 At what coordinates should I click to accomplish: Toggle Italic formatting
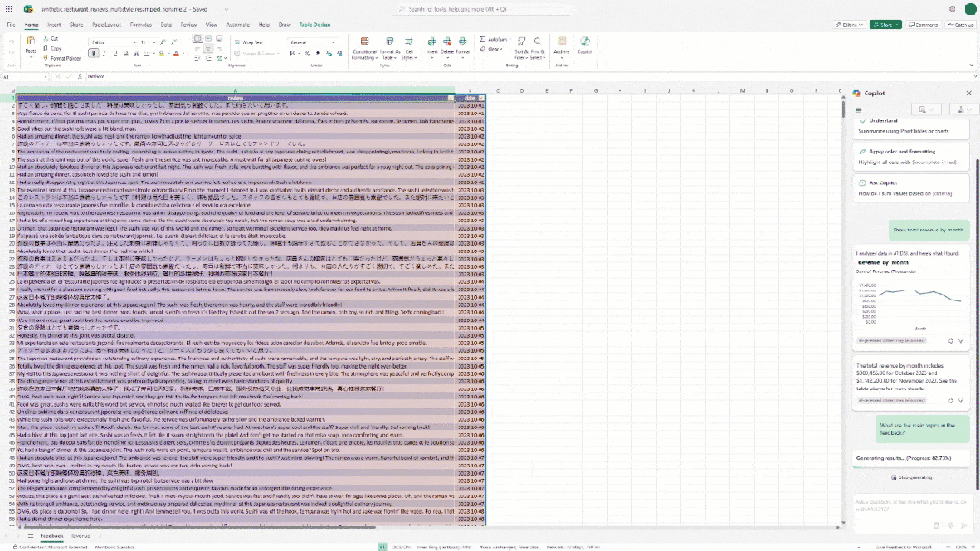103,54
